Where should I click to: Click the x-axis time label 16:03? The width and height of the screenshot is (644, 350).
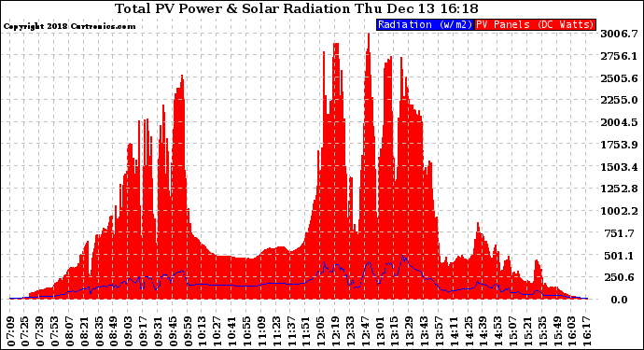point(572,331)
